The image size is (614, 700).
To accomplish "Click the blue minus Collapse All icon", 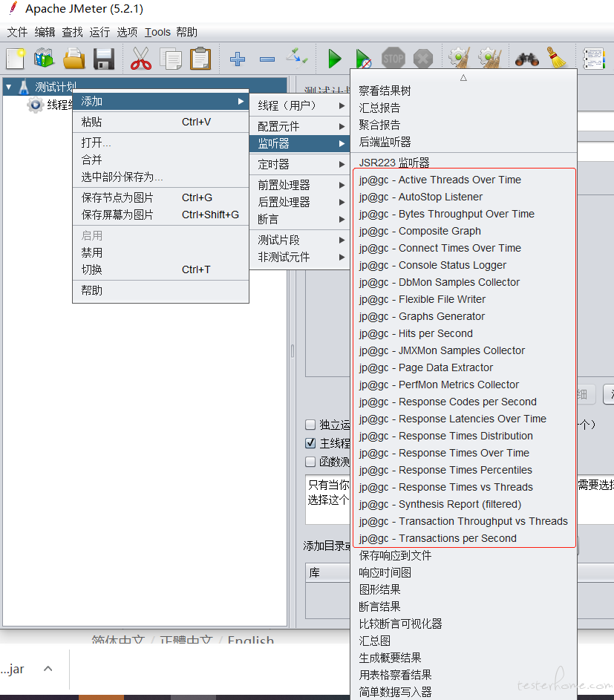I will point(267,59).
